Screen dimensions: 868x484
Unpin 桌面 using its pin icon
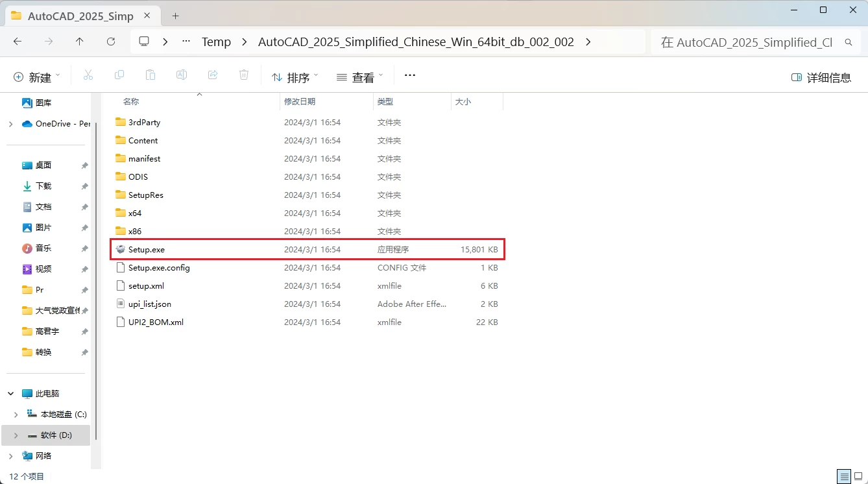point(84,165)
